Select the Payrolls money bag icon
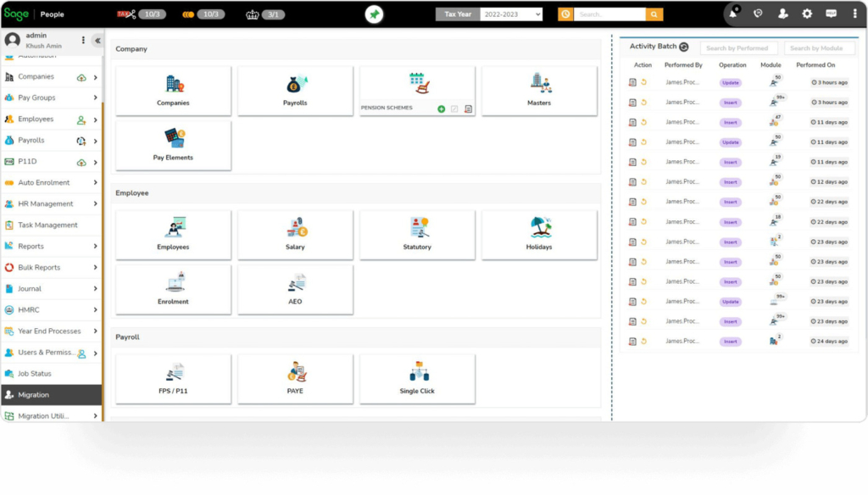Viewport: 868px width, 495px height. tap(295, 85)
